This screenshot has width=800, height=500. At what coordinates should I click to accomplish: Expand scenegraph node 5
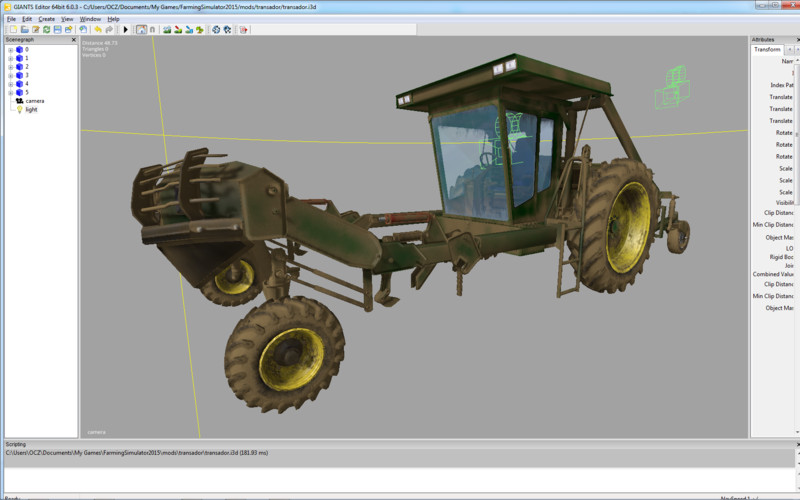click(10, 92)
